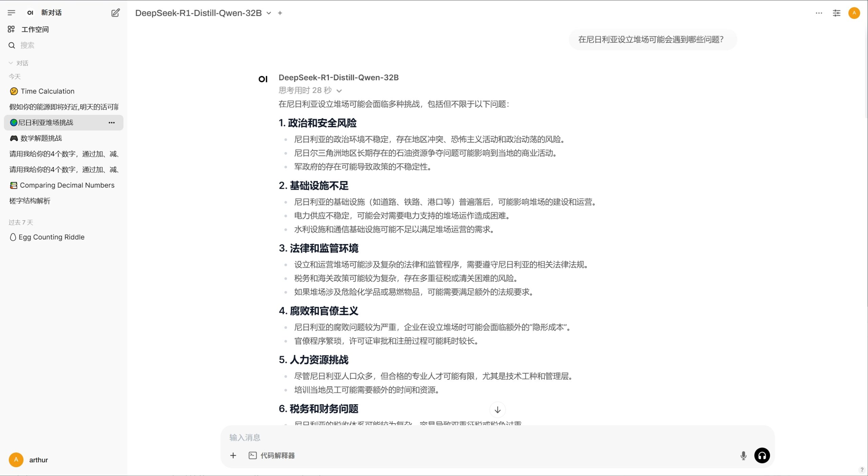Click the bullet about 电力供应不稳定
The height and width of the screenshot is (476, 868).
[402, 216]
